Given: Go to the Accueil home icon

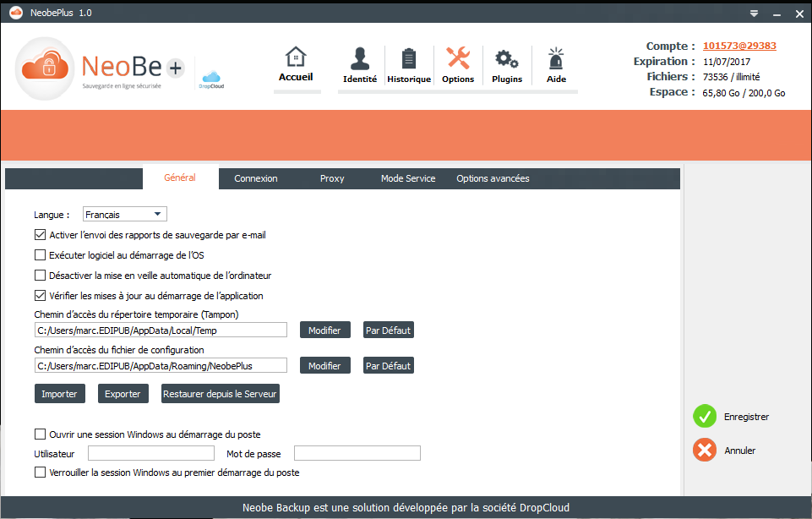Looking at the screenshot, I should click(x=296, y=57).
